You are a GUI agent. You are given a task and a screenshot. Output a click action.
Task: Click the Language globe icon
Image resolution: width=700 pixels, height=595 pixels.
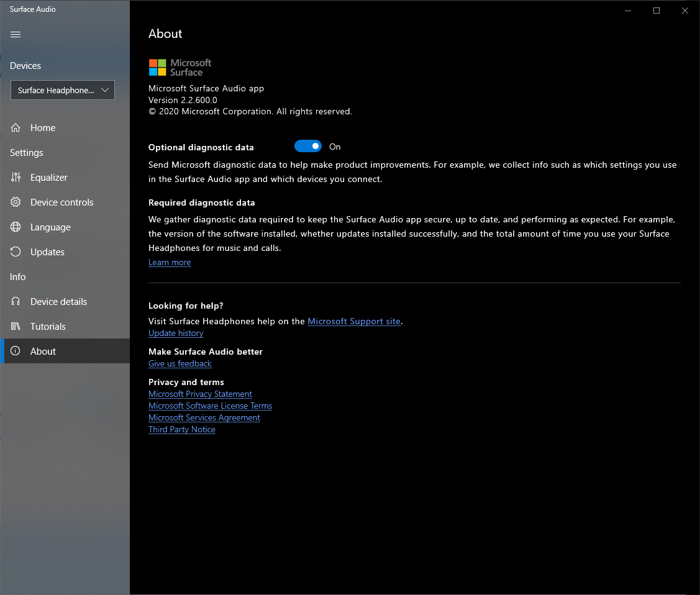[16, 227]
